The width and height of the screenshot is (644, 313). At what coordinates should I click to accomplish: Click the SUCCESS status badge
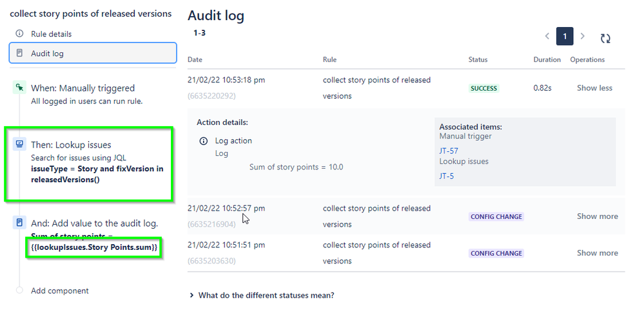[484, 88]
